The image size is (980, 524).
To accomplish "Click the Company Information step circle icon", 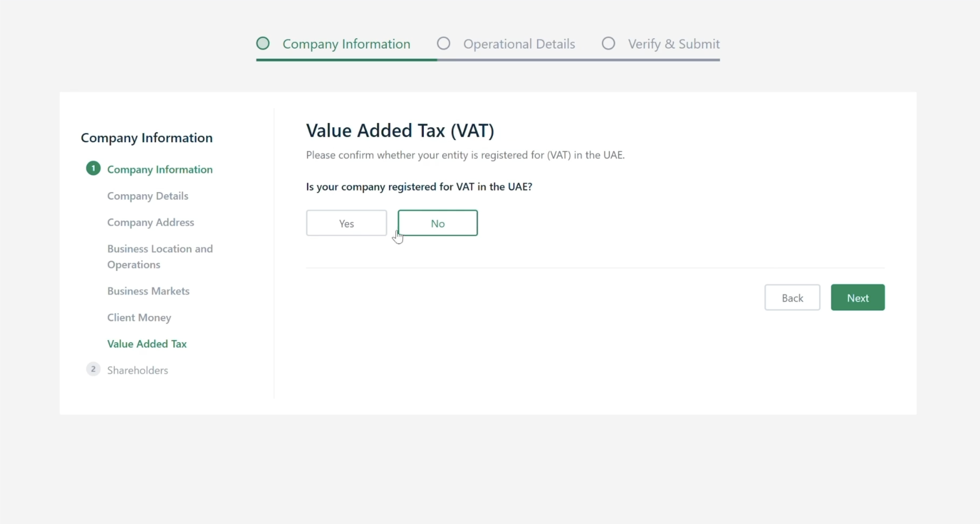I will pyautogui.click(x=263, y=43).
